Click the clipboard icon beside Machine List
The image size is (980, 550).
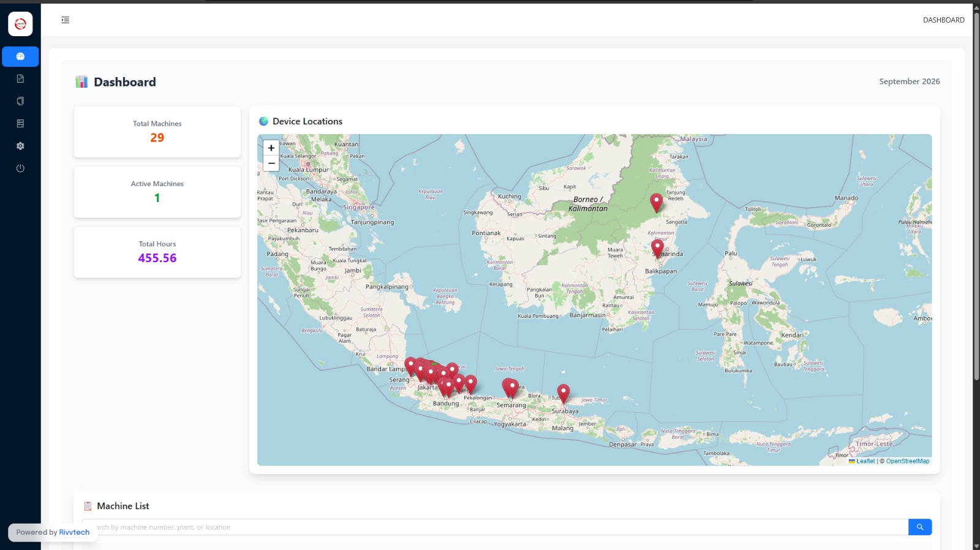coord(88,506)
